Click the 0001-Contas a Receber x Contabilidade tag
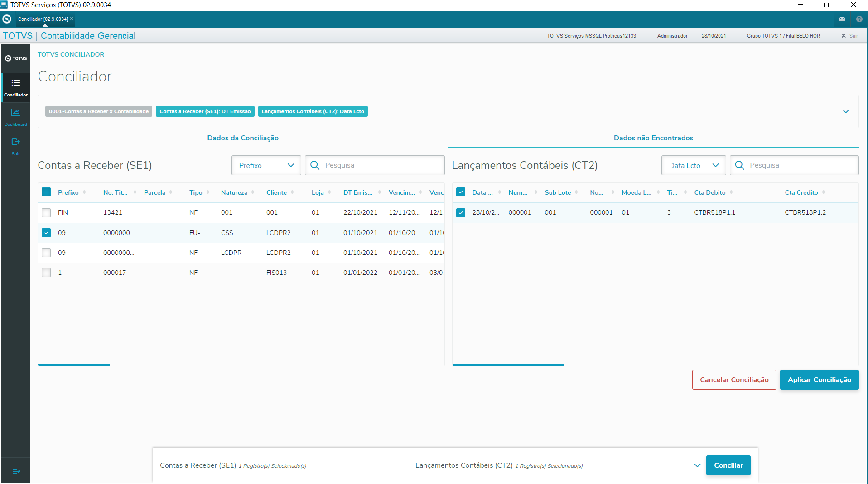Image resolution: width=868 pixels, height=484 pixels. pos(99,111)
